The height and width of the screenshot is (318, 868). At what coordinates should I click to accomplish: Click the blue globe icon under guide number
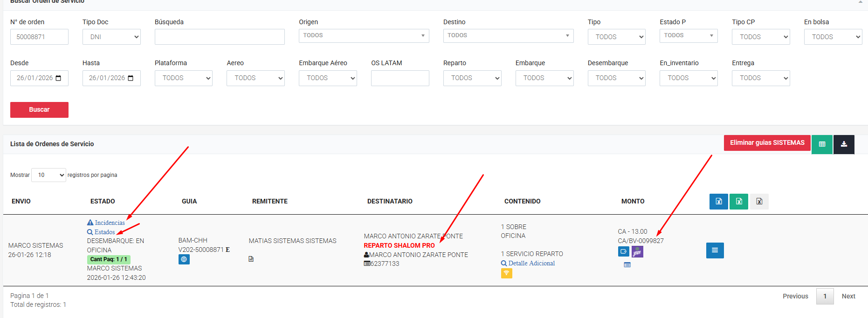pyautogui.click(x=184, y=259)
